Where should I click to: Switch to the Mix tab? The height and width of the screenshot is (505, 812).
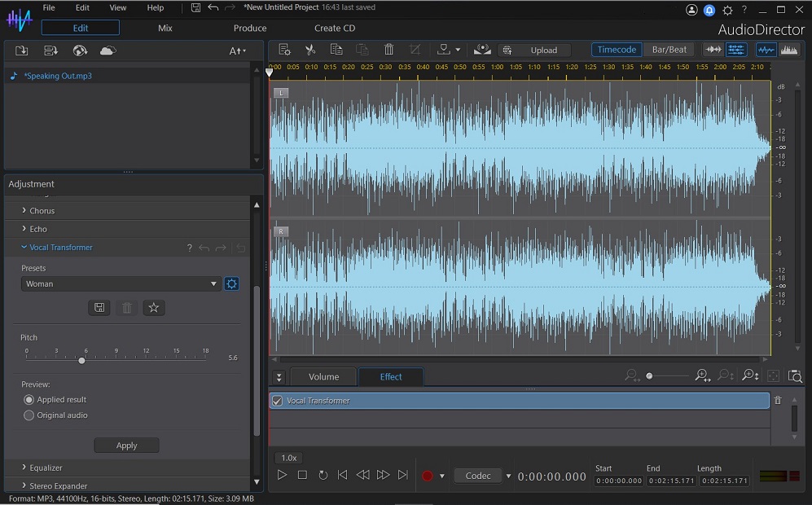click(165, 28)
